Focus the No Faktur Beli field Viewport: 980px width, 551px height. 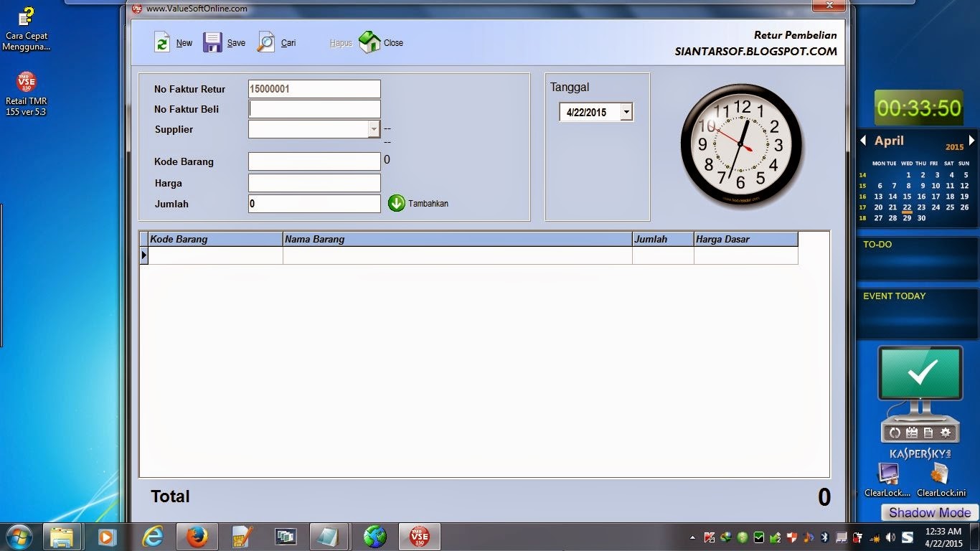point(314,109)
